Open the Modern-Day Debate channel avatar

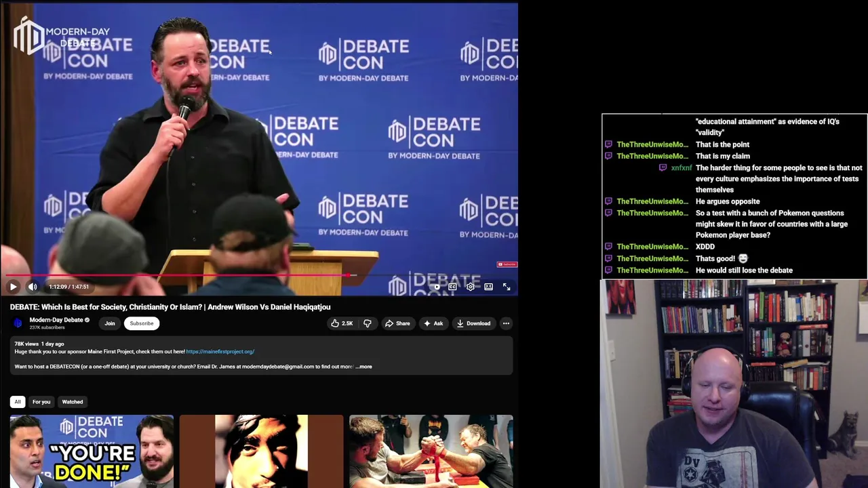coord(18,323)
